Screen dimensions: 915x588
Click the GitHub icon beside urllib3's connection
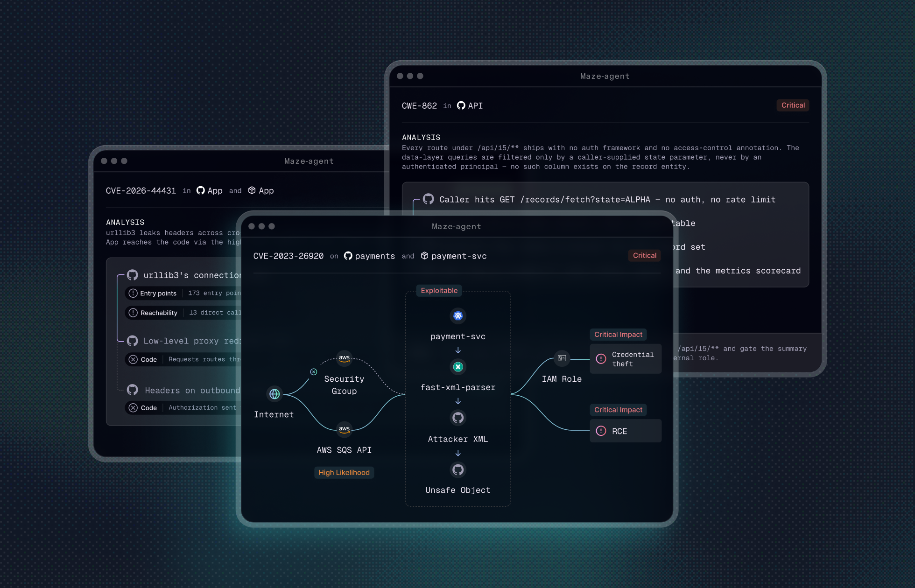(133, 275)
